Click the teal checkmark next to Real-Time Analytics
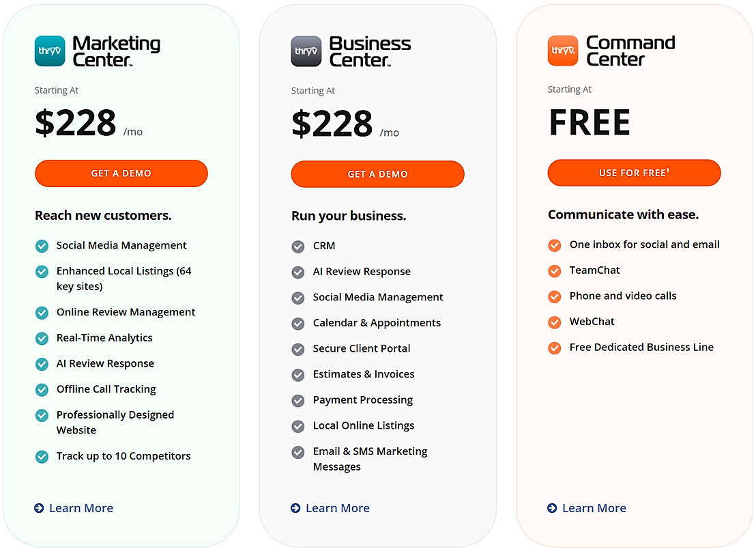 click(x=42, y=338)
